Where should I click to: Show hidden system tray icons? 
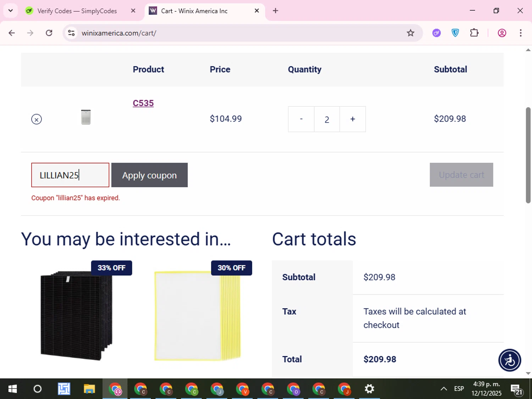pos(444,389)
